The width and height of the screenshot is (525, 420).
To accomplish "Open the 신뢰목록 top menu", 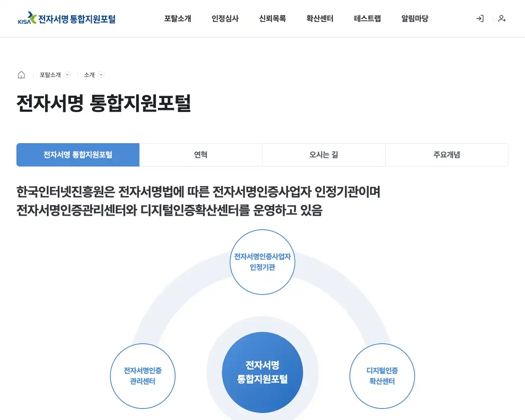I will [272, 18].
